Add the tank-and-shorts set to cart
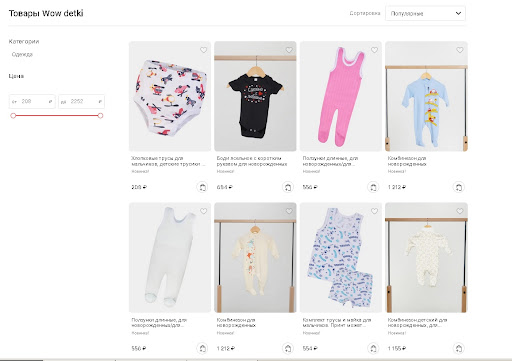512x361 pixels. coord(373,349)
